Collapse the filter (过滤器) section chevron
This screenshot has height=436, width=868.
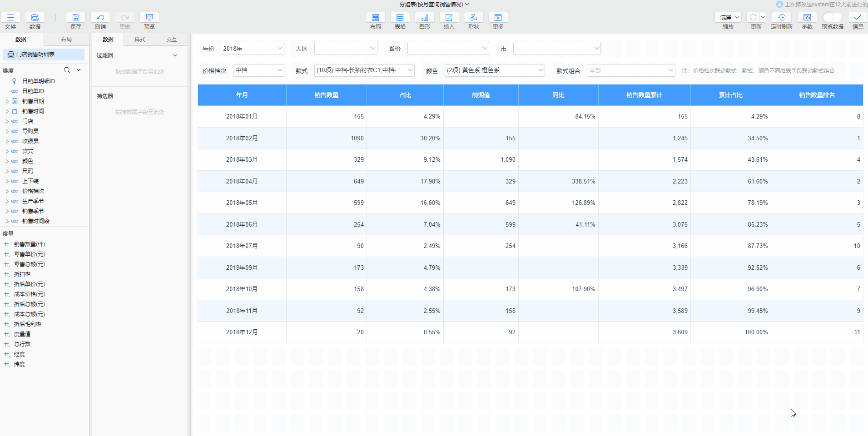click(x=175, y=55)
